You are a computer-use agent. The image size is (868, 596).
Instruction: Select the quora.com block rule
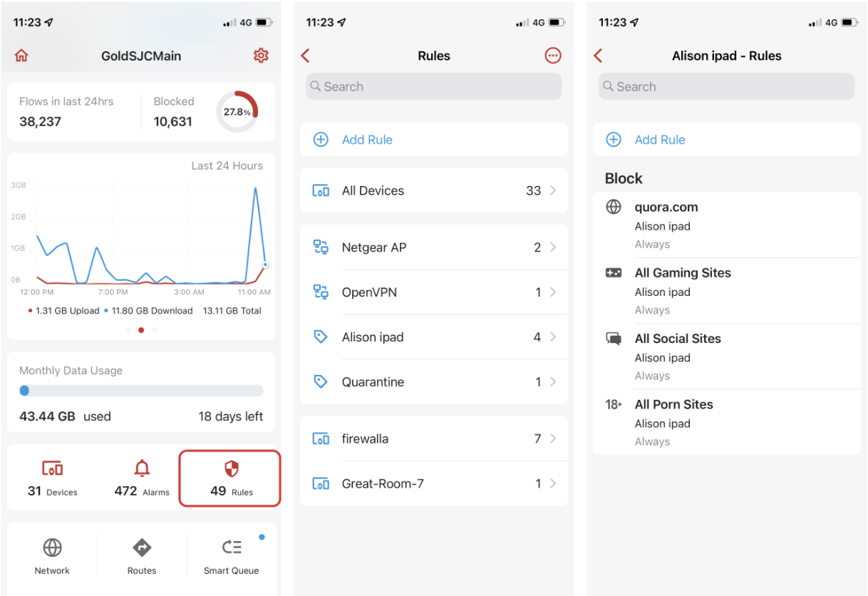pos(727,225)
